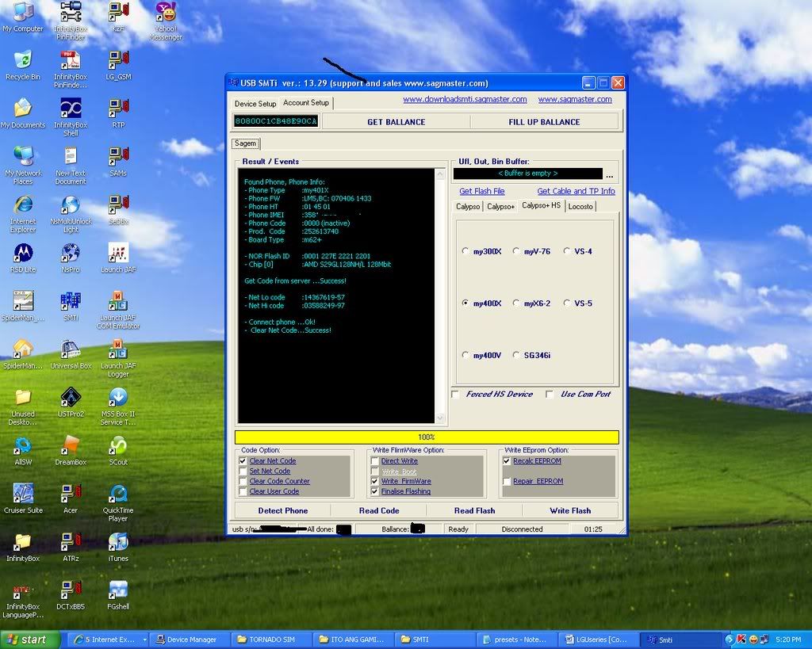Switch to presets Notepad taskbar window
The height and width of the screenshot is (649, 812).
(x=516, y=639)
